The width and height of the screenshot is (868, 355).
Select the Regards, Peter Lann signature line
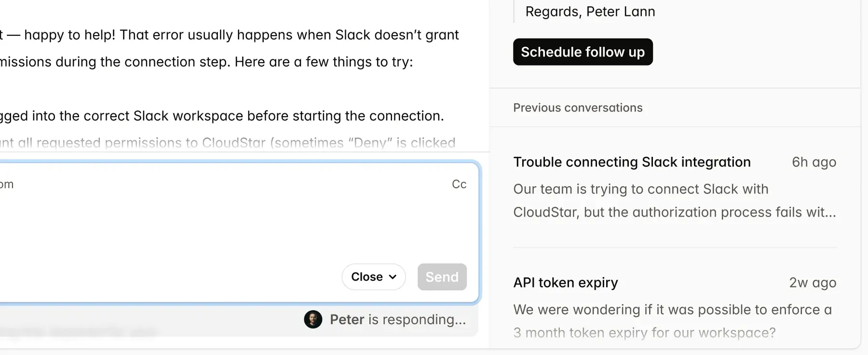(589, 11)
